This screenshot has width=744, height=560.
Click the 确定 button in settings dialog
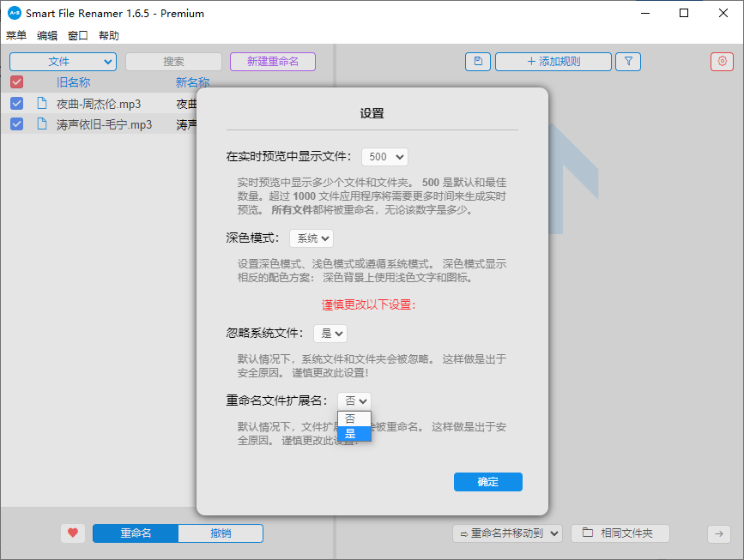(487, 481)
